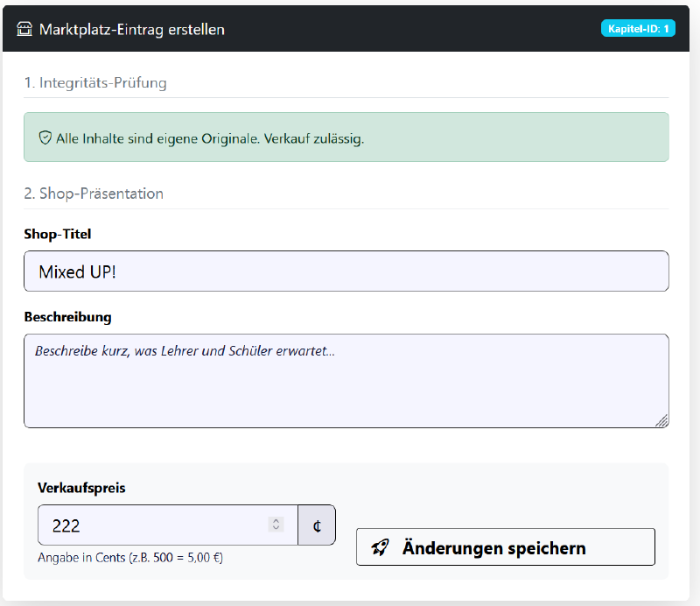Click the 'Shop-Titel' label

pyautogui.click(x=58, y=234)
